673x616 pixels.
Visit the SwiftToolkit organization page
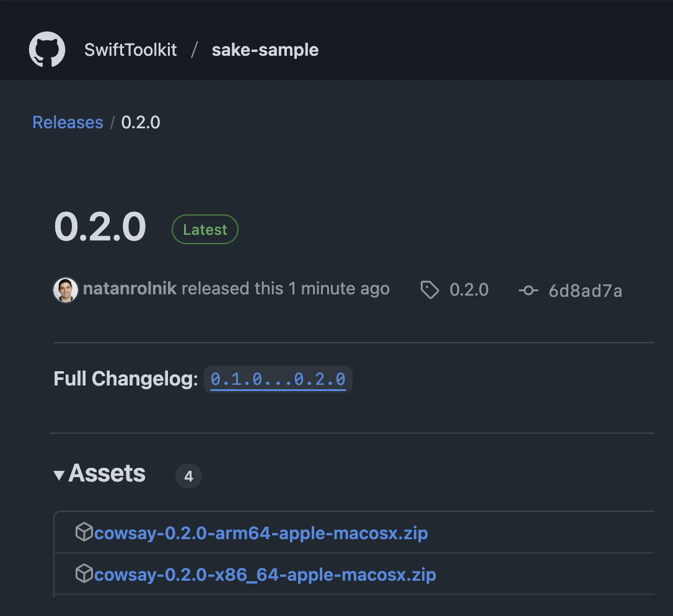pos(130,50)
